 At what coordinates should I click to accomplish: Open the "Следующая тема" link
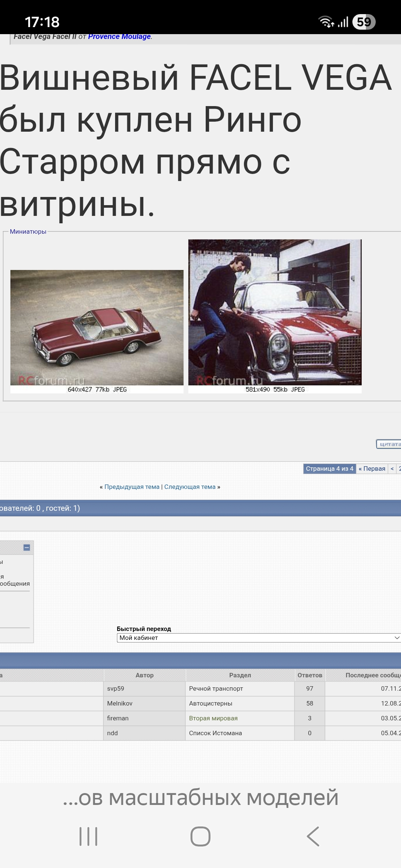tap(190, 487)
